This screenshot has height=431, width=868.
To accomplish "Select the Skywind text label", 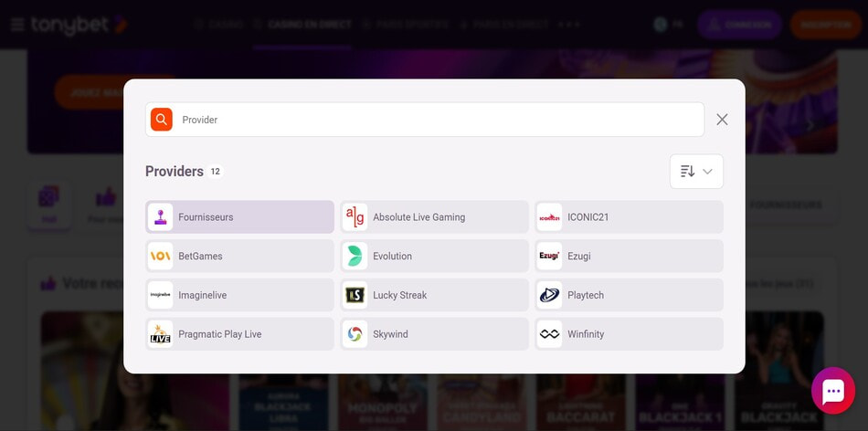I will click(390, 334).
